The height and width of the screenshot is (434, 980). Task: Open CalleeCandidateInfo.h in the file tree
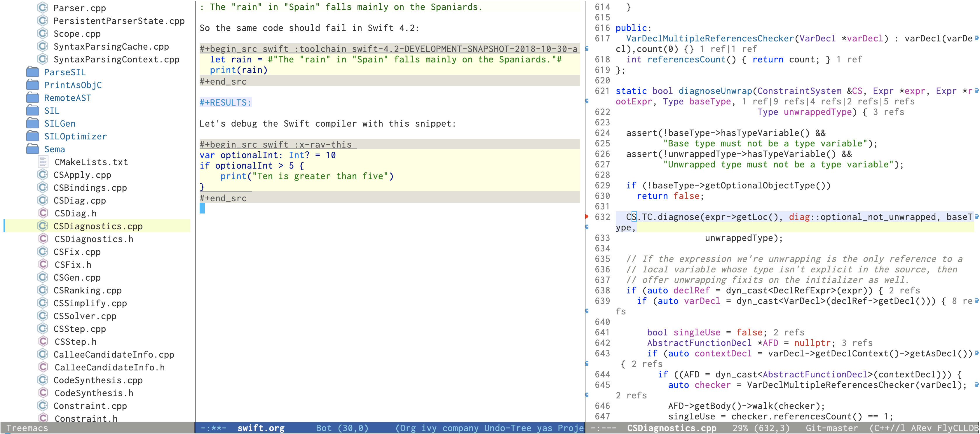[109, 367]
